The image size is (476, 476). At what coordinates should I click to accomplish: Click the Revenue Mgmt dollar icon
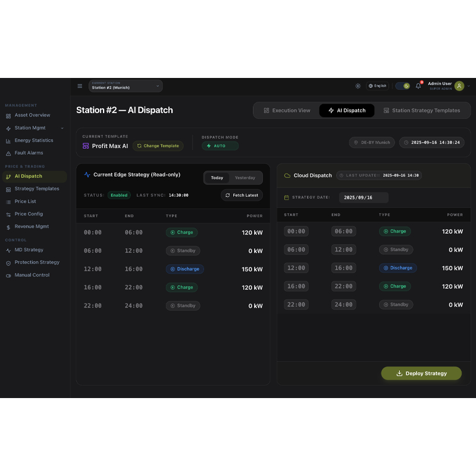coord(10,226)
